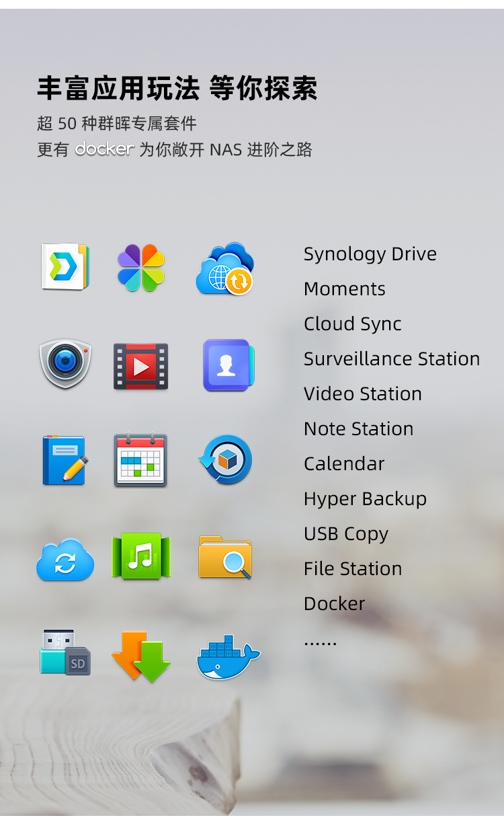The height and width of the screenshot is (824, 504).
Task: Open the Note Station notebook pencil icon
Action: [65, 461]
